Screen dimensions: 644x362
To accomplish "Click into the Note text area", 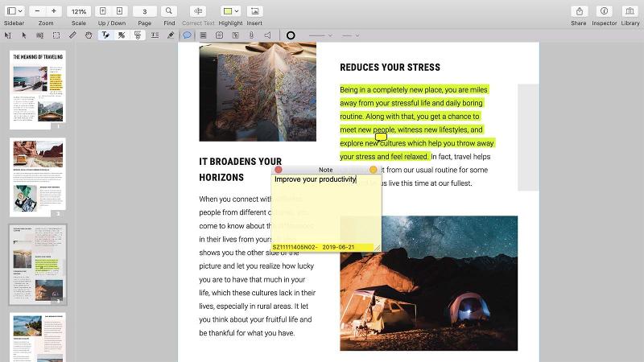I will click(326, 209).
